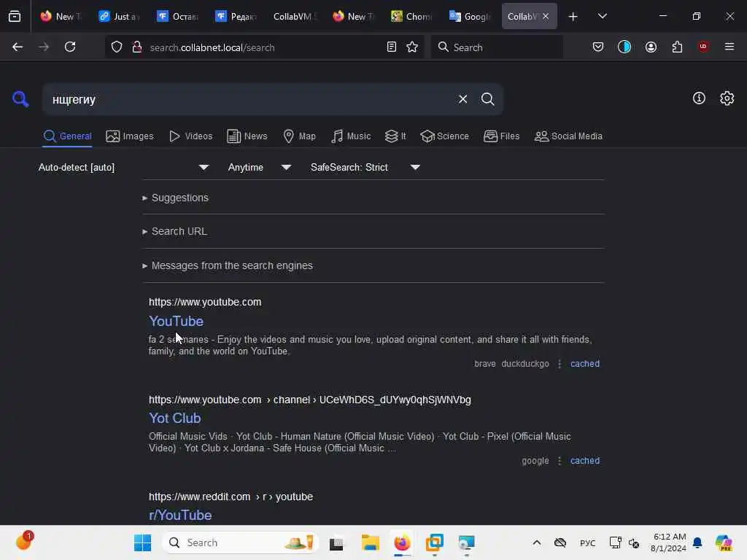Toggle reader view in the address bar

click(392, 47)
